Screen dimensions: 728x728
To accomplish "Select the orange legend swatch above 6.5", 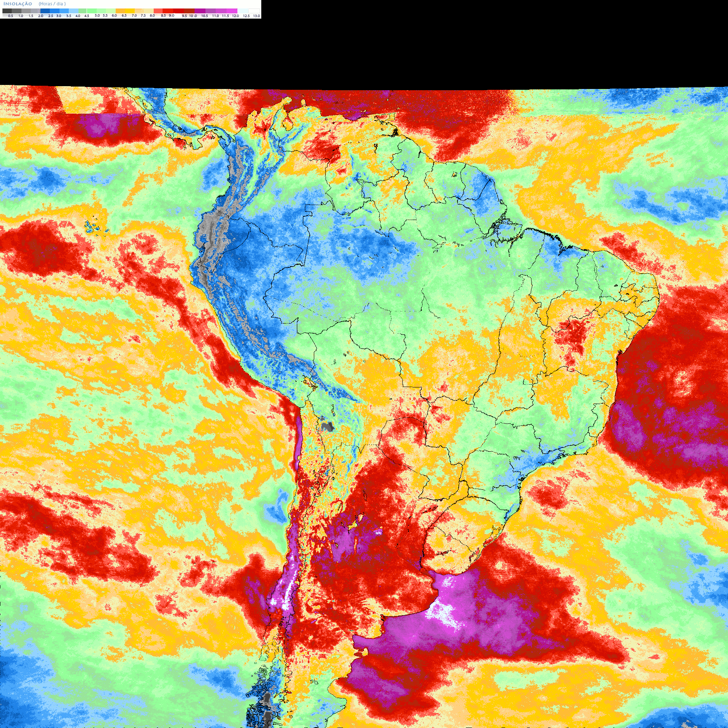I will (121, 11).
